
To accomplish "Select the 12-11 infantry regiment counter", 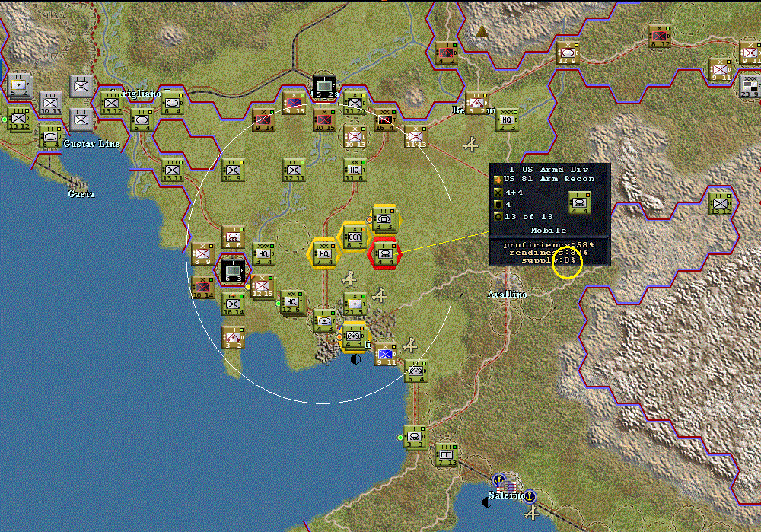I will coord(294,170).
